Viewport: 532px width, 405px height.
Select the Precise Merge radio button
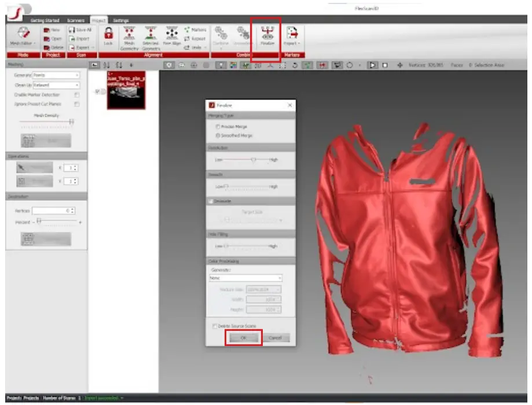tap(218, 126)
